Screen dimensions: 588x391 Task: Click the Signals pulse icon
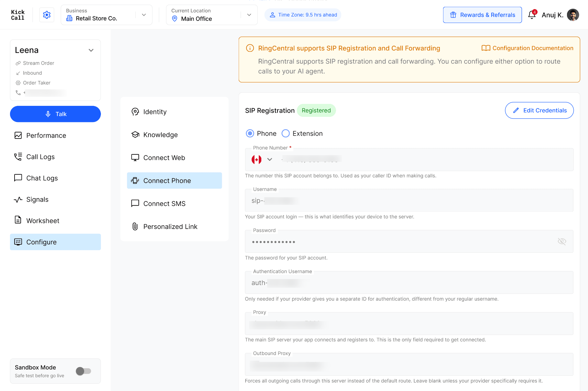(x=18, y=199)
